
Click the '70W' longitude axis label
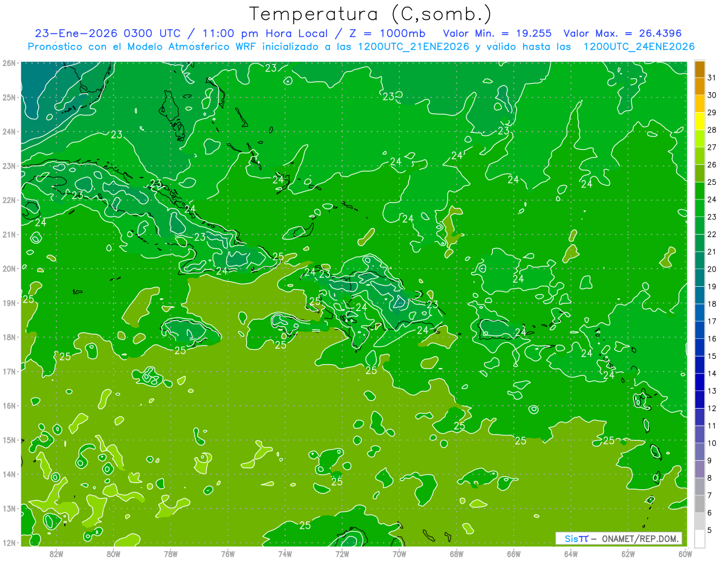(x=399, y=554)
